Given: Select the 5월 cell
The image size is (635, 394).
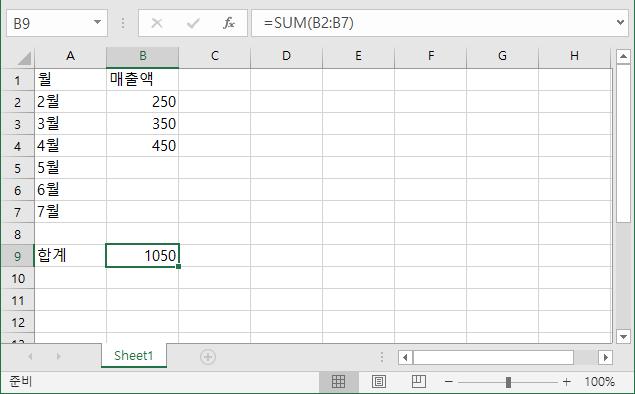Looking at the screenshot, I should click(70, 168).
